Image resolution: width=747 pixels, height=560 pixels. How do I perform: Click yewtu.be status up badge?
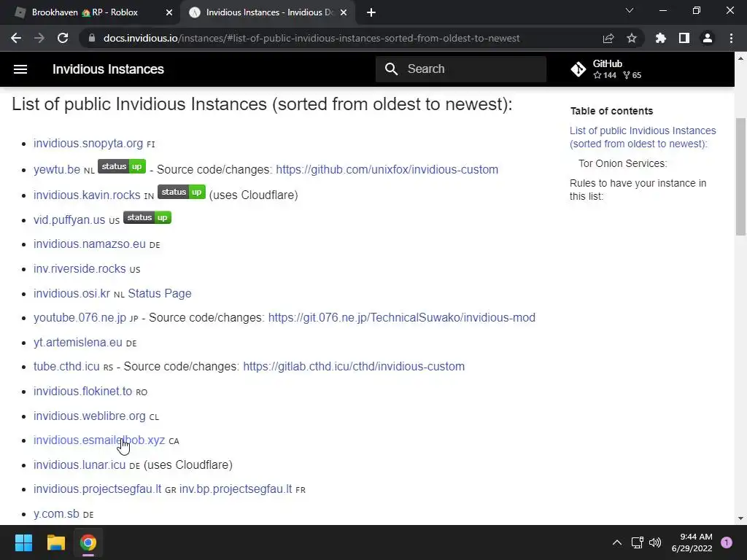pyautogui.click(x=122, y=167)
